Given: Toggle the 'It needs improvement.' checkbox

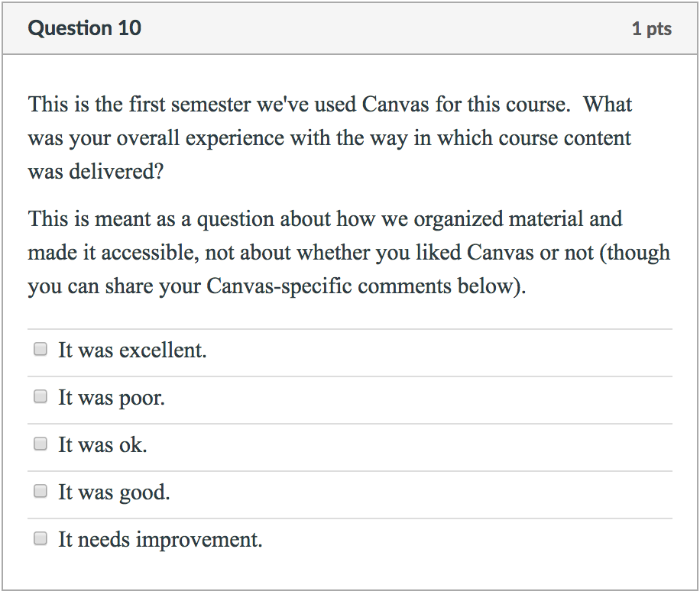Looking at the screenshot, I should [41, 539].
